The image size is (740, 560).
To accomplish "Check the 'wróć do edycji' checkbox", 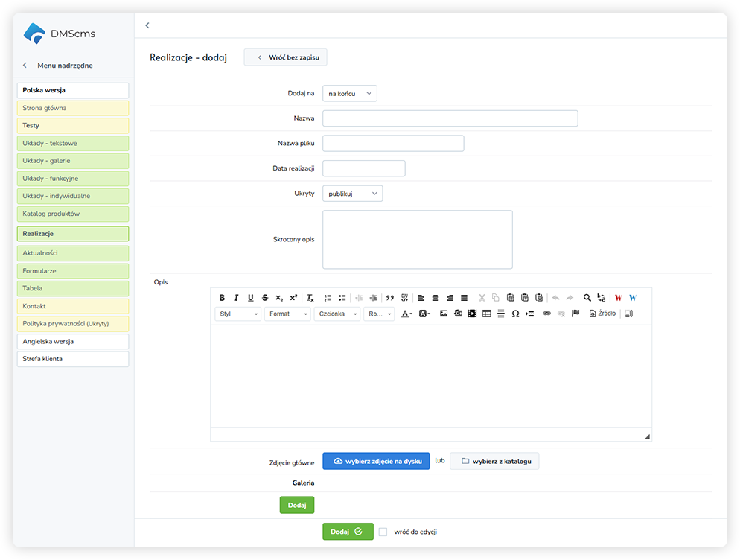I will coord(383,532).
